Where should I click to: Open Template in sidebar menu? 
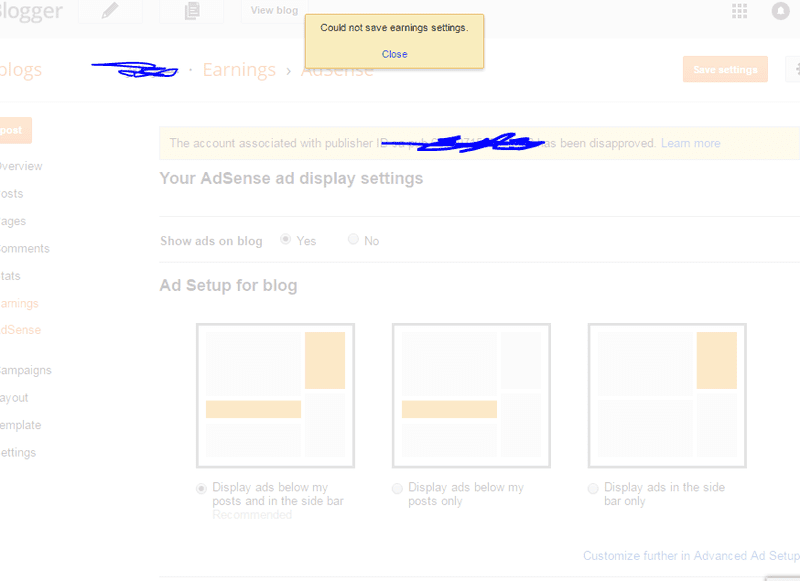click(x=20, y=425)
